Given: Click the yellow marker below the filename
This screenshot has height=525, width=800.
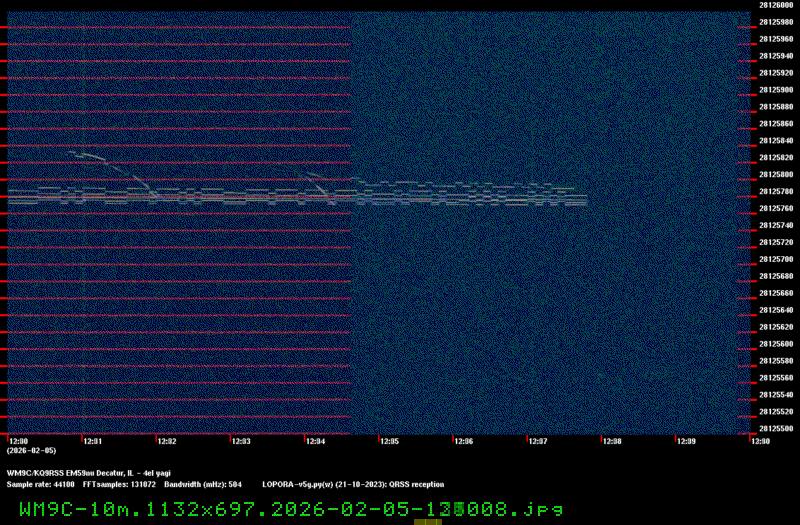Looking at the screenshot, I should [x=427, y=522].
